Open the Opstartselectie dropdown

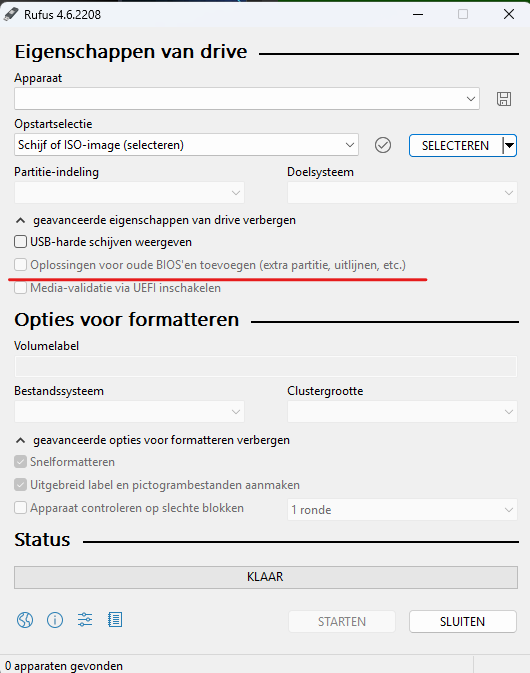(x=186, y=145)
